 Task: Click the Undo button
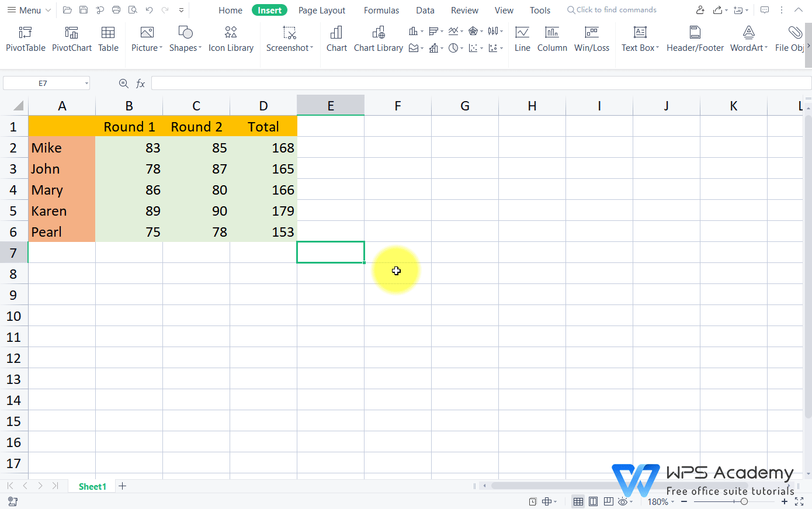151,10
